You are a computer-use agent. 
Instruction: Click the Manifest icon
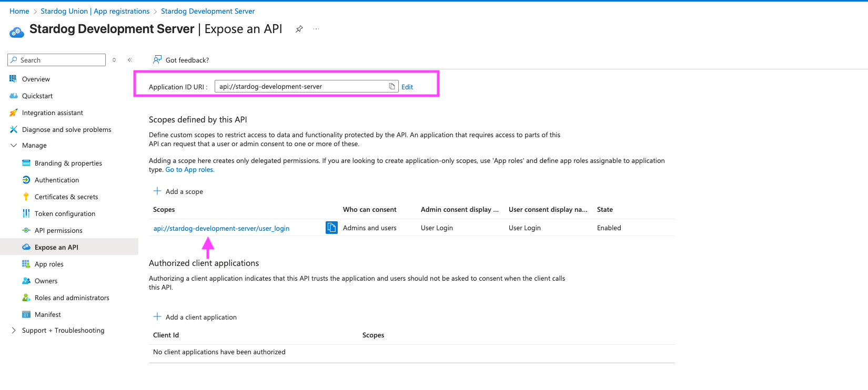pos(26,314)
